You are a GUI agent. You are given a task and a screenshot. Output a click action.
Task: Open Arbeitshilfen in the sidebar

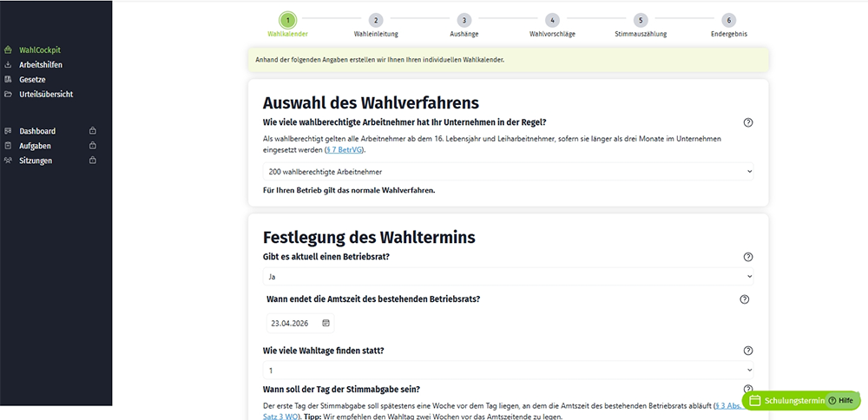41,65
